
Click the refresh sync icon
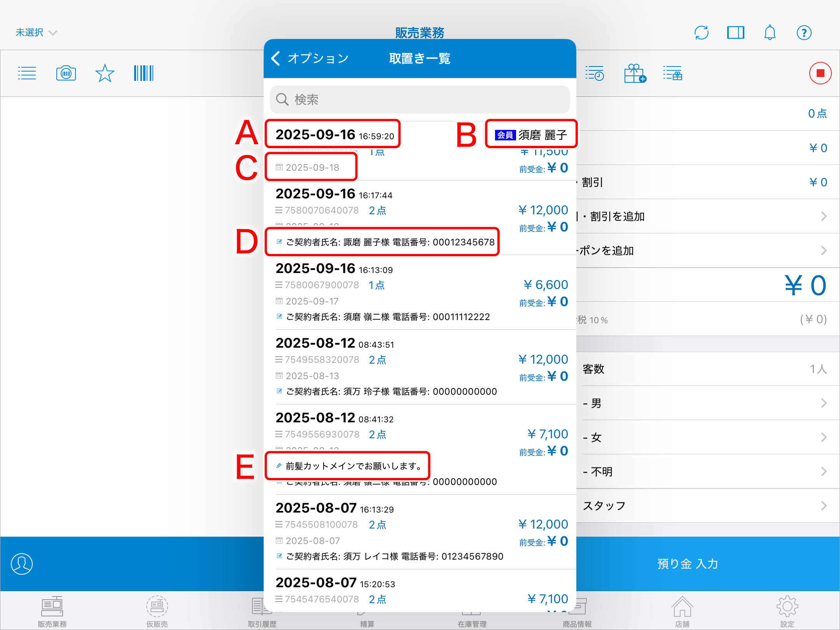702,33
